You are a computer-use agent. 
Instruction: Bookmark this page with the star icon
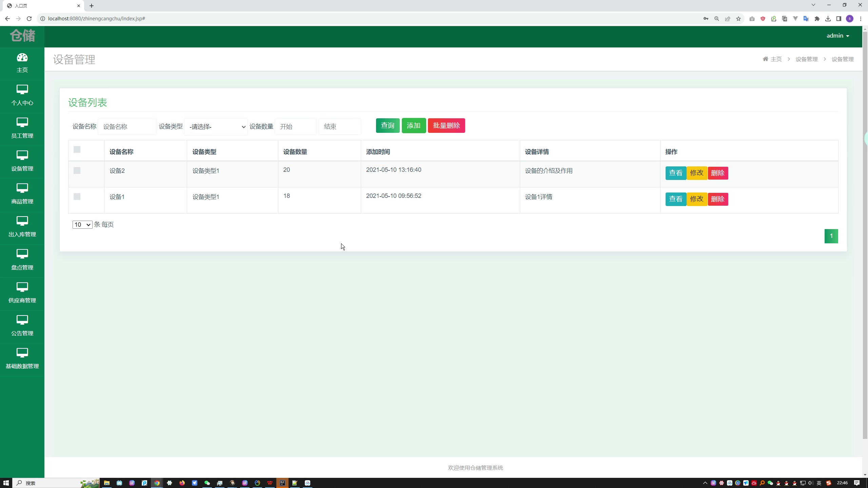point(738,19)
